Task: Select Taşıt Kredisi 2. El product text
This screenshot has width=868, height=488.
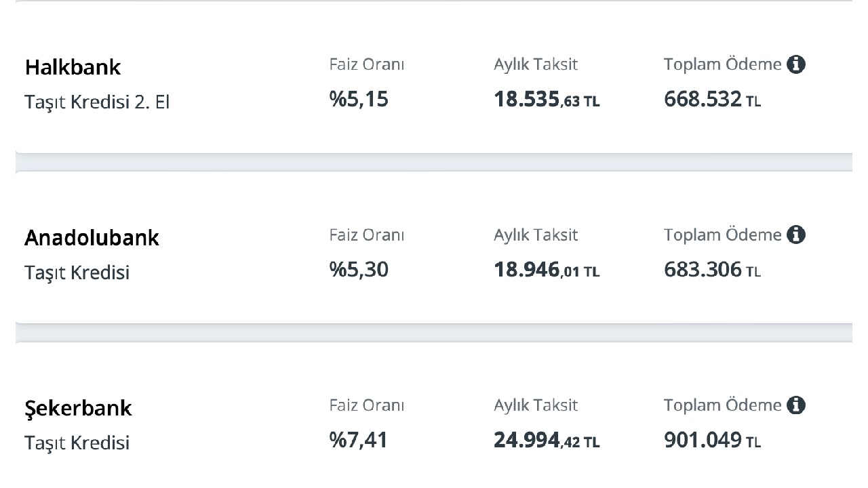Action: (97, 102)
